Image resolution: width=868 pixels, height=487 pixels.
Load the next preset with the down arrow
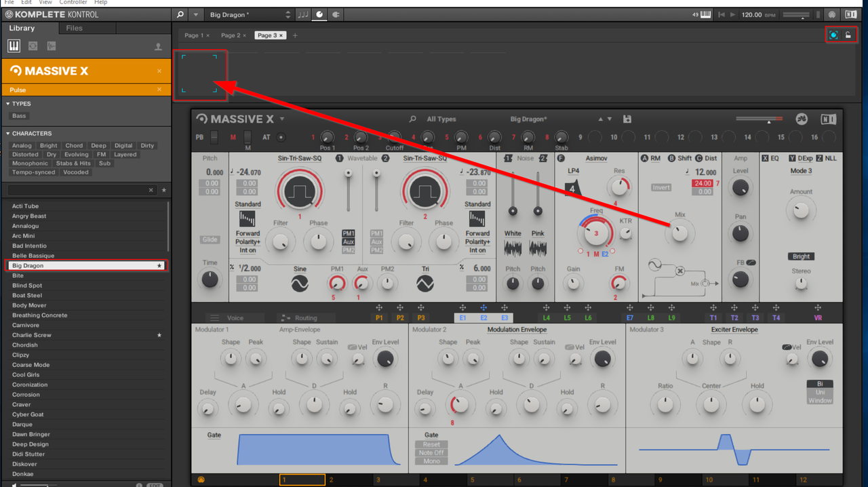click(610, 119)
